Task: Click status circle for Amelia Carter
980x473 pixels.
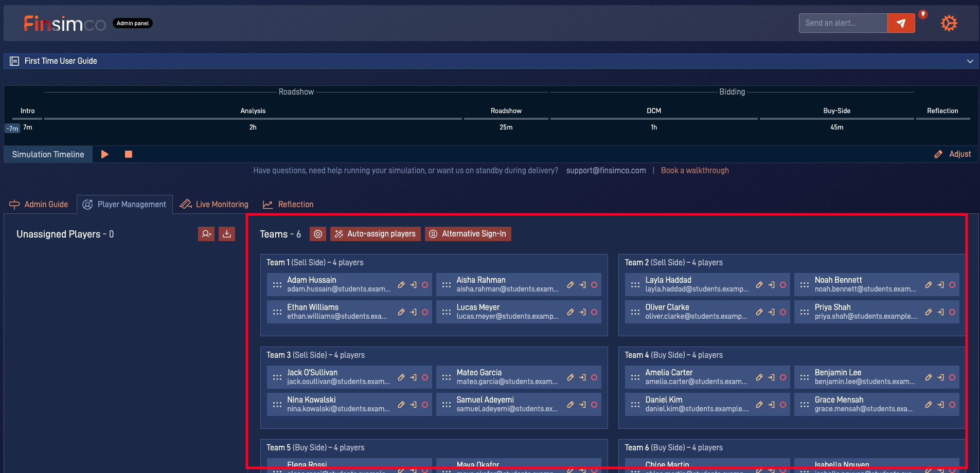Action: tap(783, 377)
